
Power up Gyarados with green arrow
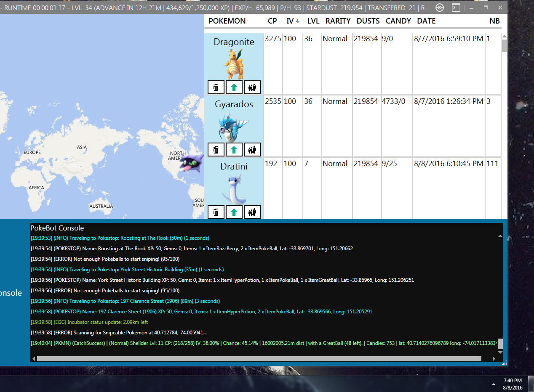234,149
